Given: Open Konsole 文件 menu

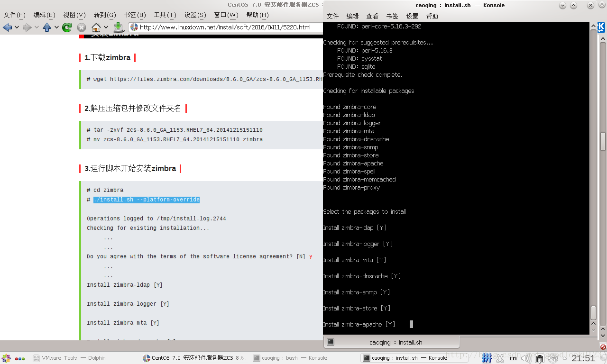Looking at the screenshot, I should pos(333,16).
